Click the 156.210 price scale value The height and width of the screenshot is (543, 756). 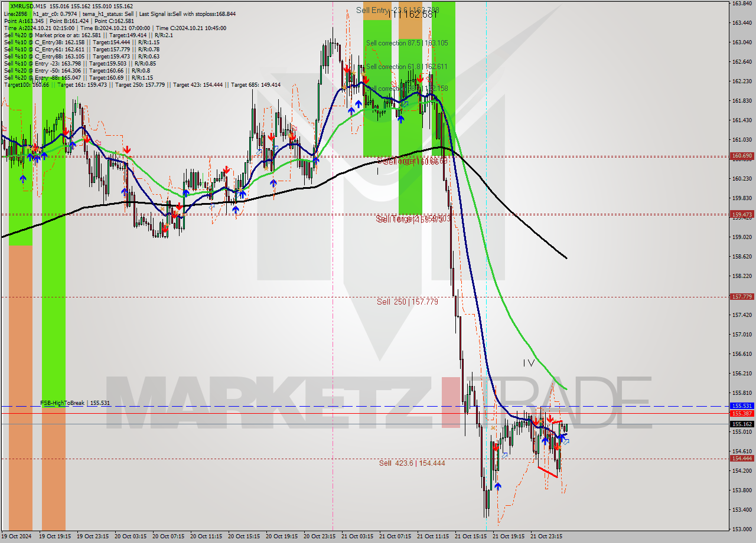tap(742, 374)
